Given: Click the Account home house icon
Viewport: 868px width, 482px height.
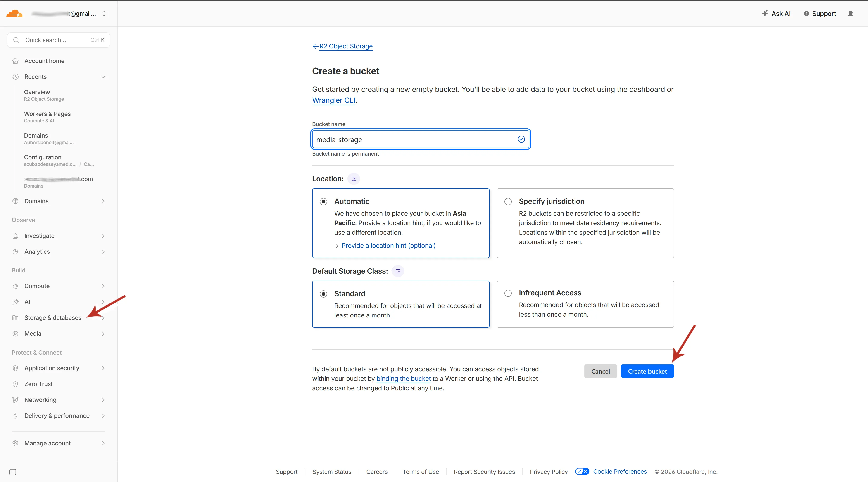Looking at the screenshot, I should click(16, 61).
